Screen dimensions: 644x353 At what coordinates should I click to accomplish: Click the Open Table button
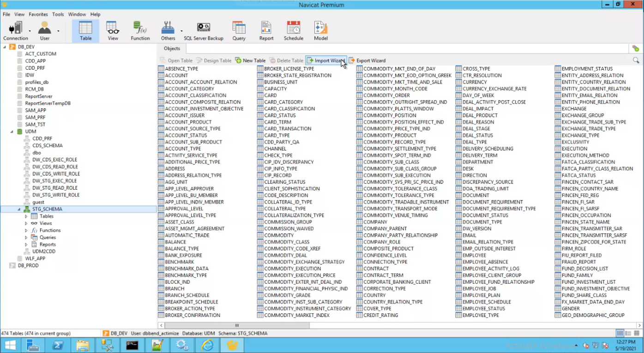coord(176,60)
